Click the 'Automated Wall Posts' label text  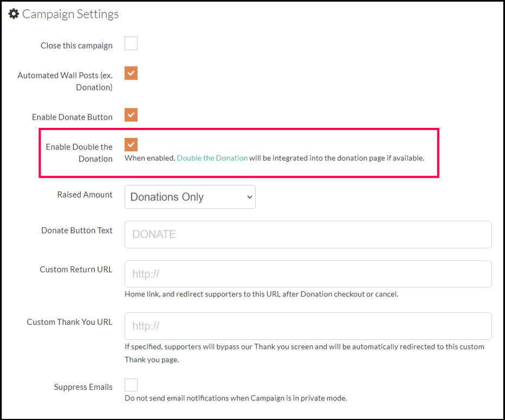65,81
